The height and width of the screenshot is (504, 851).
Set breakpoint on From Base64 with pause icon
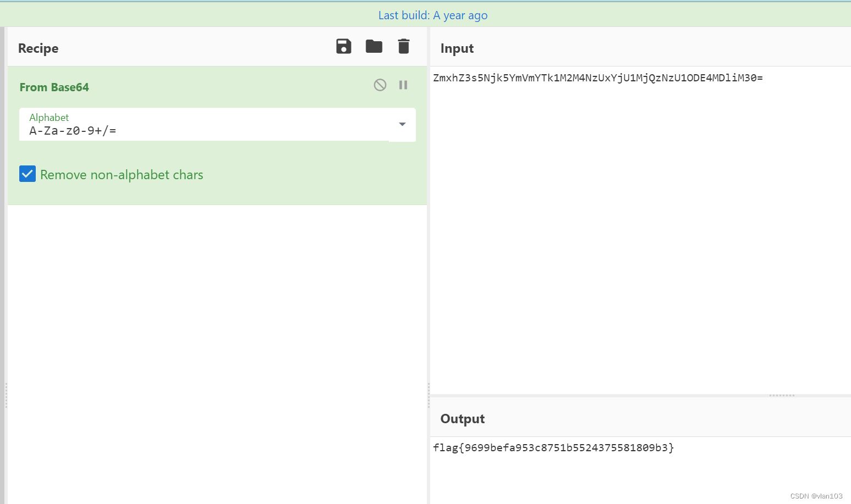[x=403, y=85]
